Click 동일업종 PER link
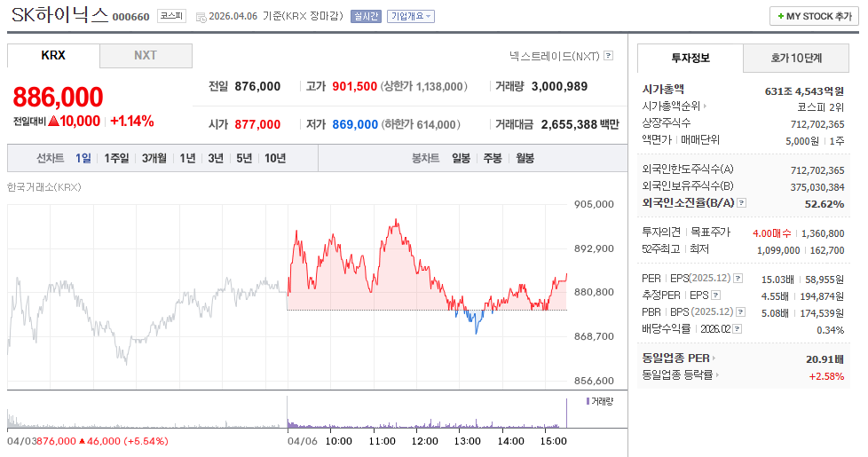 click(x=676, y=359)
